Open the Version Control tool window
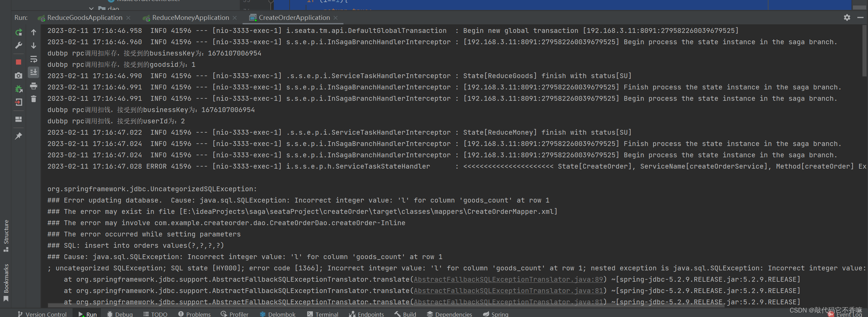868x317 pixels. point(42,314)
